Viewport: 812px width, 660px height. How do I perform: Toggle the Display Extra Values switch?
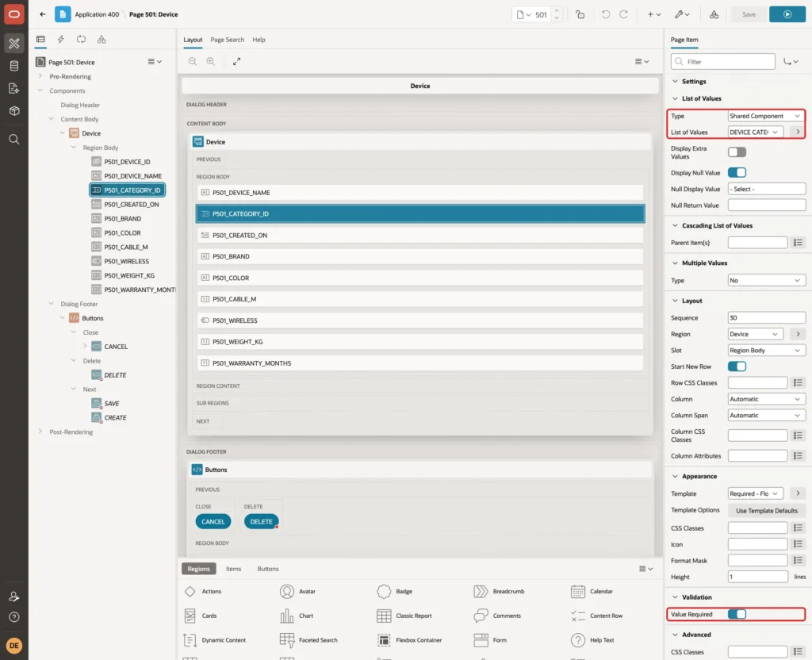(x=737, y=152)
